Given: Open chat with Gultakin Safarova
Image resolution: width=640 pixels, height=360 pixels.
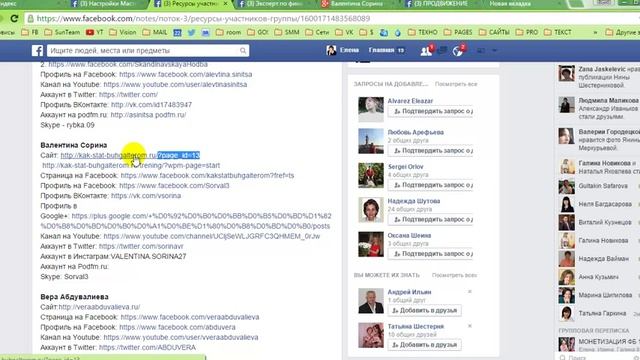Looking at the screenshot, I should pos(598,186).
